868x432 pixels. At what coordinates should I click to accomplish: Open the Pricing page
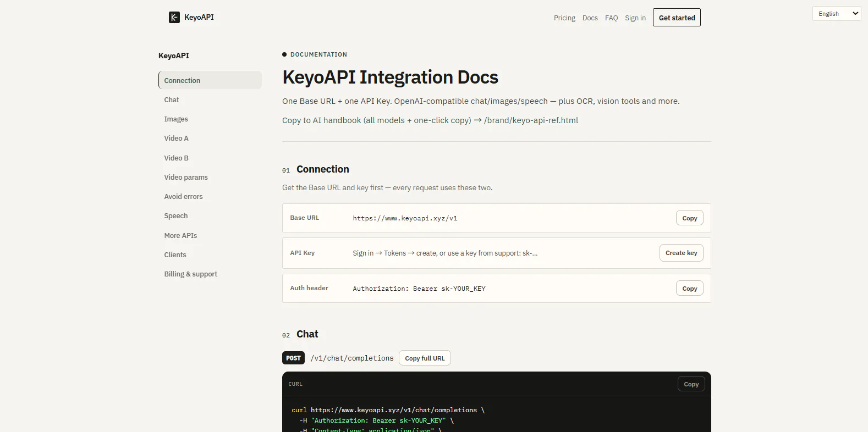click(564, 18)
